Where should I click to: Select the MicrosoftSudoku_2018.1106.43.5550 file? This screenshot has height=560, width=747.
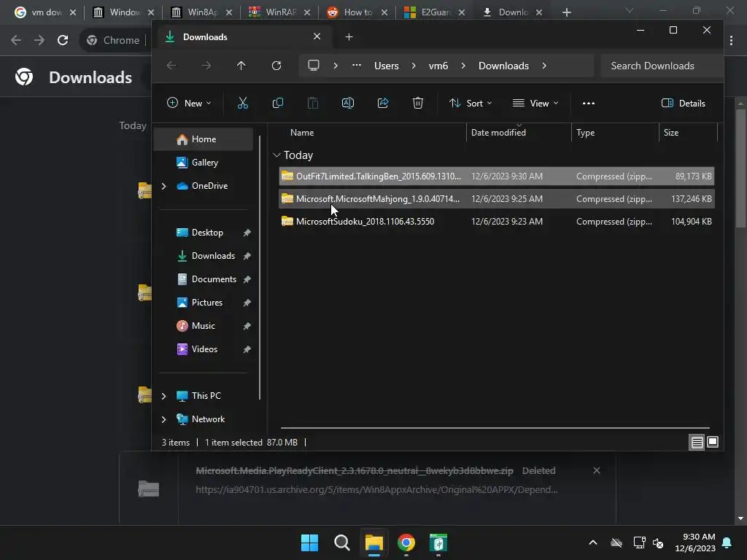pos(496,222)
